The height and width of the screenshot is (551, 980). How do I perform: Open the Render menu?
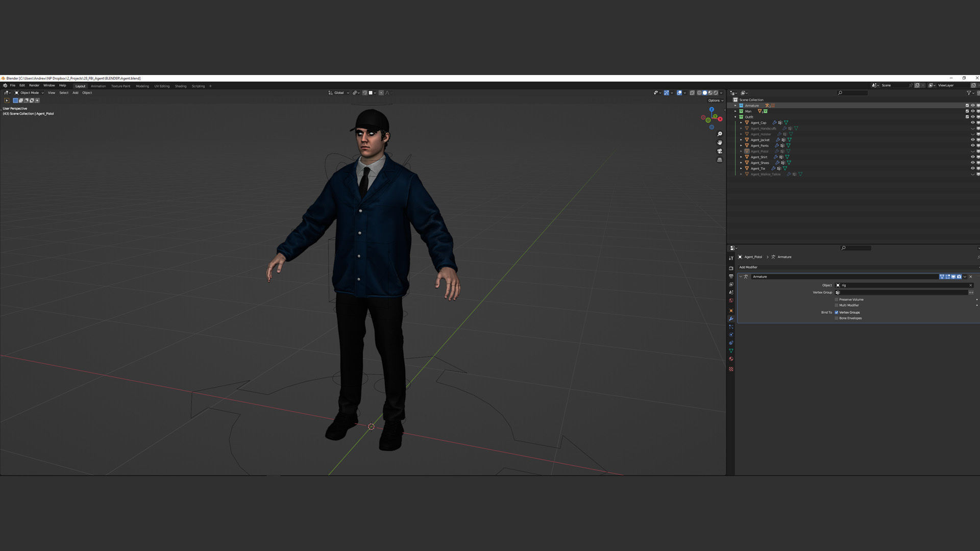tap(34, 86)
